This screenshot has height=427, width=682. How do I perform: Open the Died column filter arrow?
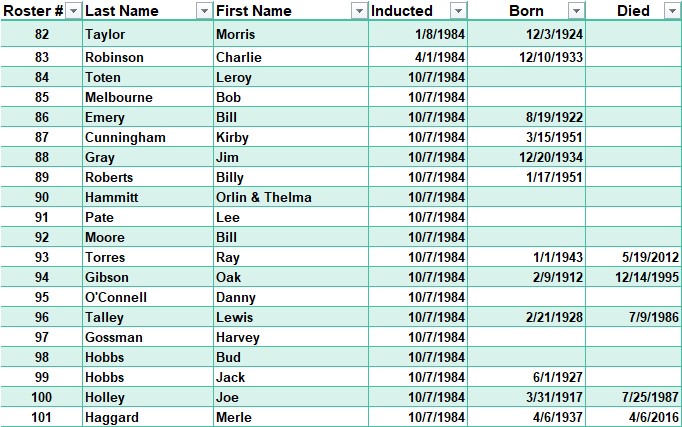pyautogui.click(x=672, y=11)
